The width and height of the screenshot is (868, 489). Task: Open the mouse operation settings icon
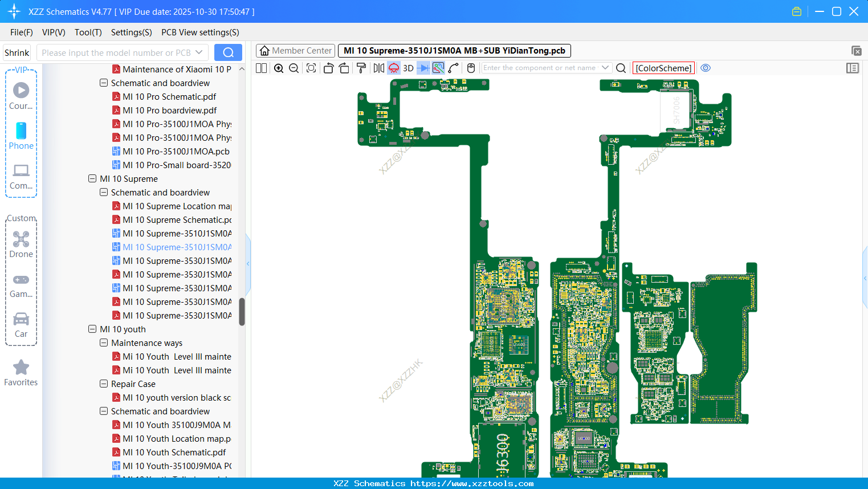[471, 68]
